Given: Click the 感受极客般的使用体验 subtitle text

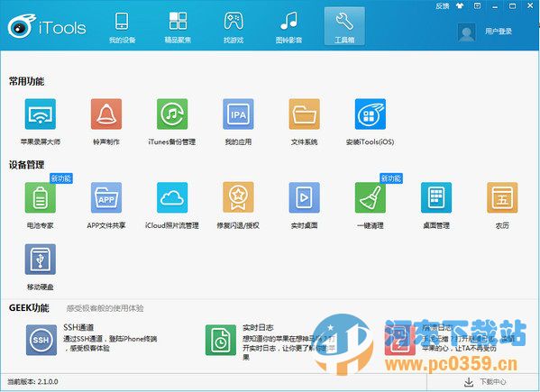Looking at the screenshot, I should point(105,308).
